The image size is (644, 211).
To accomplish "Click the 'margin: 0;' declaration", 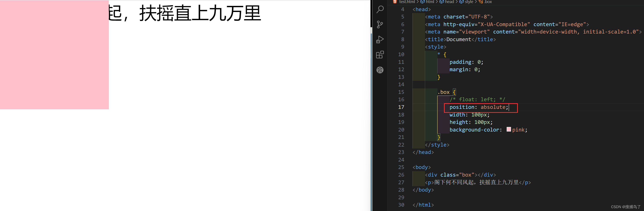I will click(465, 69).
